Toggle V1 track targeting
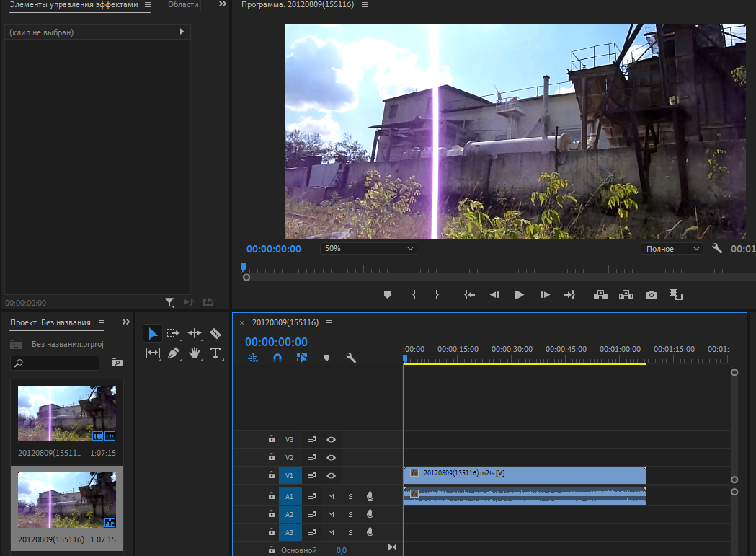The image size is (756, 556). tap(290, 475)
